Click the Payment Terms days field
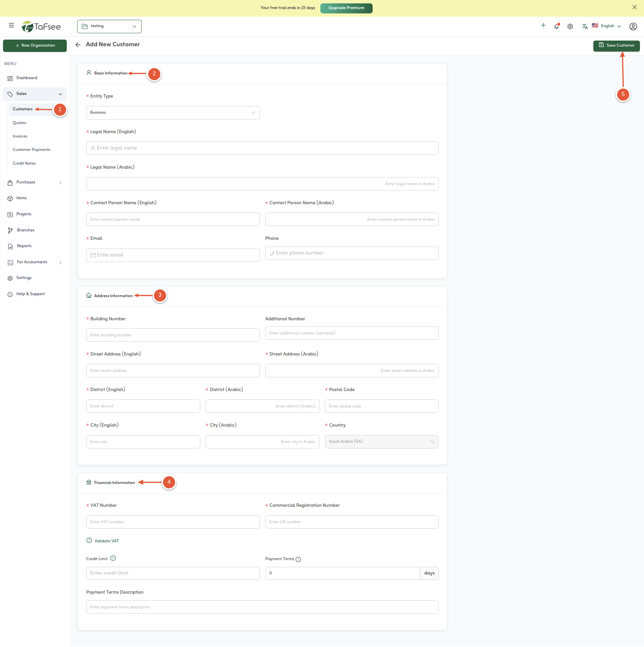Screen dimensions: 644x647 342,573
